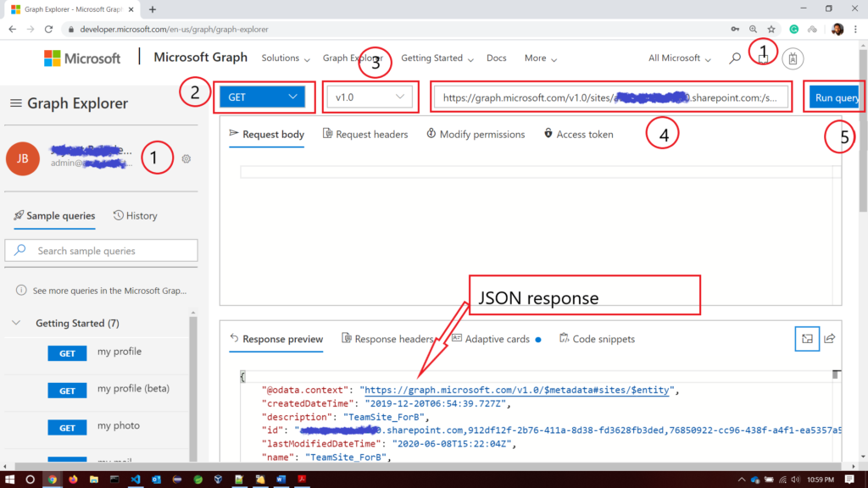Open the Chrome profile avatar

coord(837,30)
